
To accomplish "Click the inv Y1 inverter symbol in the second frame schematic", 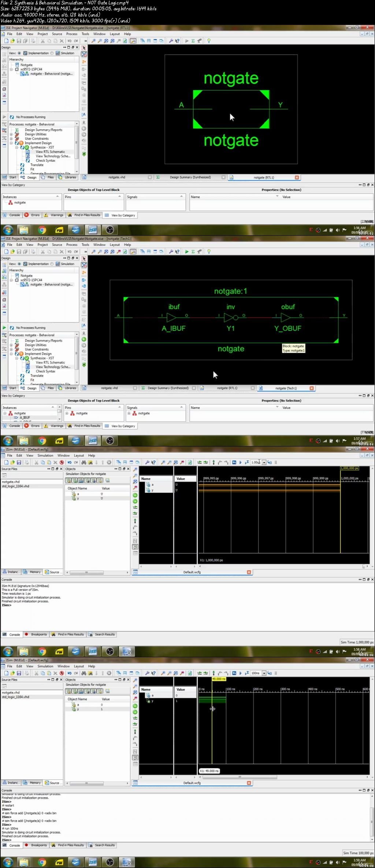I will (x=231, y=317).
